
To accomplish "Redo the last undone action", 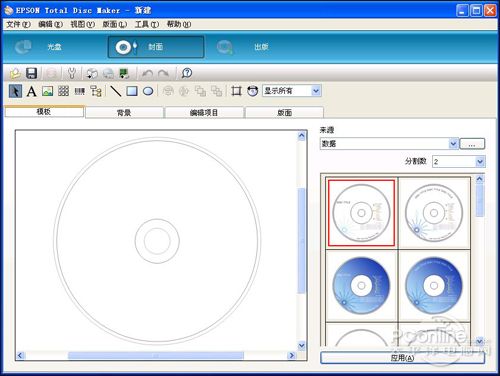I will (163, 73).
